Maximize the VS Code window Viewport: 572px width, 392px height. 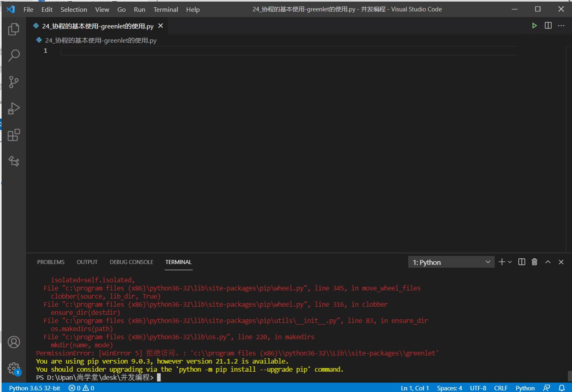537,9
